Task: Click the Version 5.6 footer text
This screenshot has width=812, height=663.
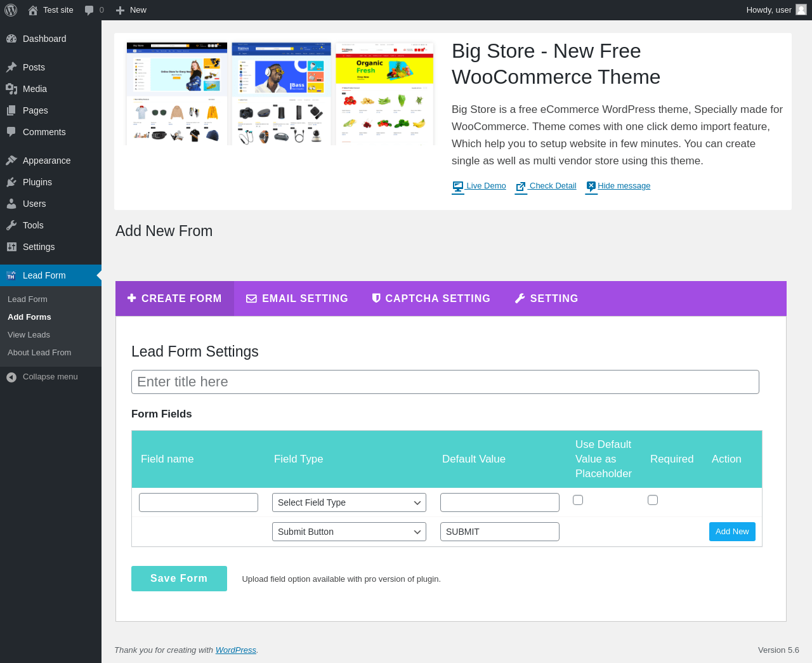Action: (778, 650)
